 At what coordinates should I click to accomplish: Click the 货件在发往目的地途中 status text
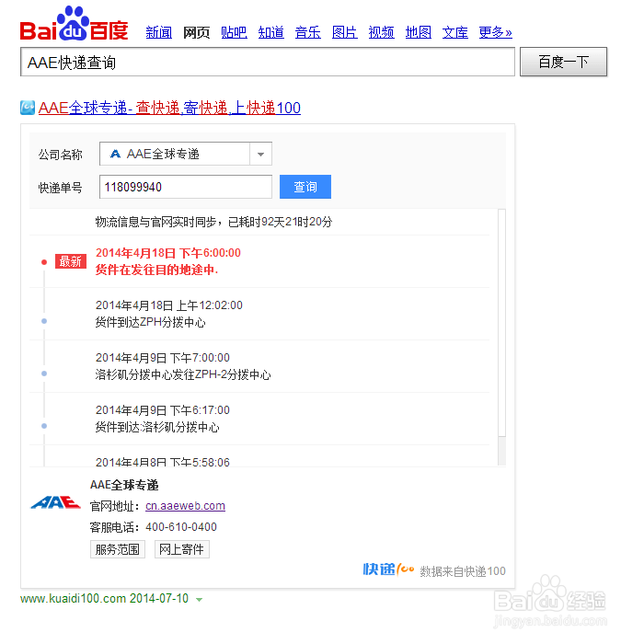tap(156, 270)
